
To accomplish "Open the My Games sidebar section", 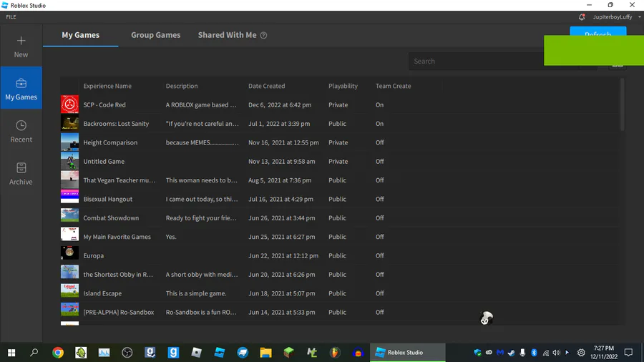I will click(21, 88).
